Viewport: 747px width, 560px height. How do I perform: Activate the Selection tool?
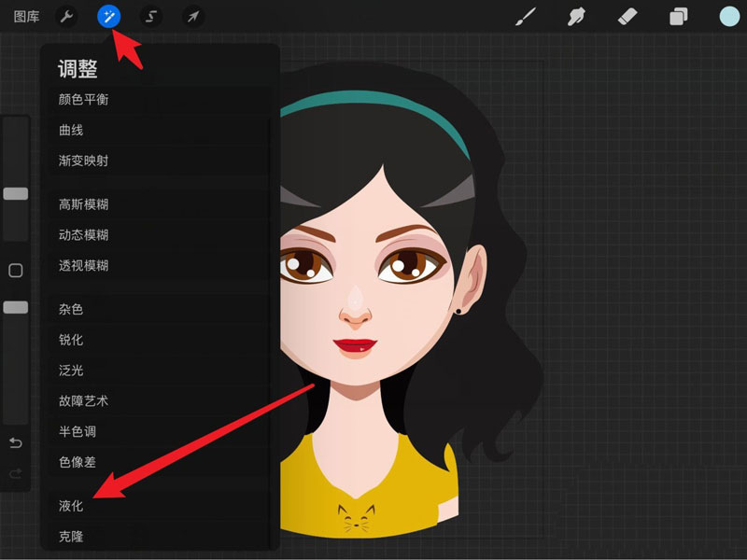tap(149, 15)
